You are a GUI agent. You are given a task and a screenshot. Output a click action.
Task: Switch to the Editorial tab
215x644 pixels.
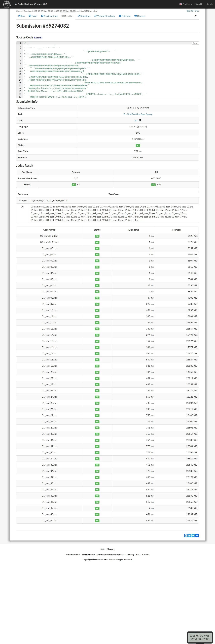(x=125, y=16)
